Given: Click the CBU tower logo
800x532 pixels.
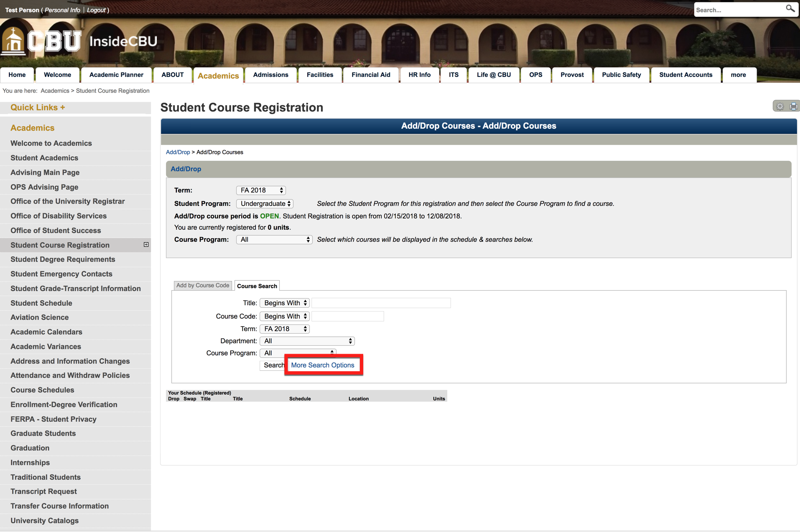Looking at the screenshot, I should [x=13, y=41].
